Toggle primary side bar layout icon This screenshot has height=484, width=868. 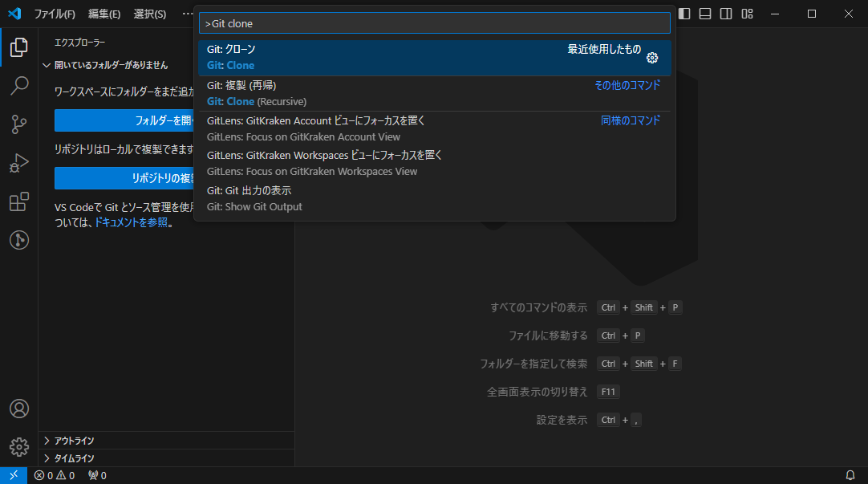pyautogui.click(x=684, y=14)
